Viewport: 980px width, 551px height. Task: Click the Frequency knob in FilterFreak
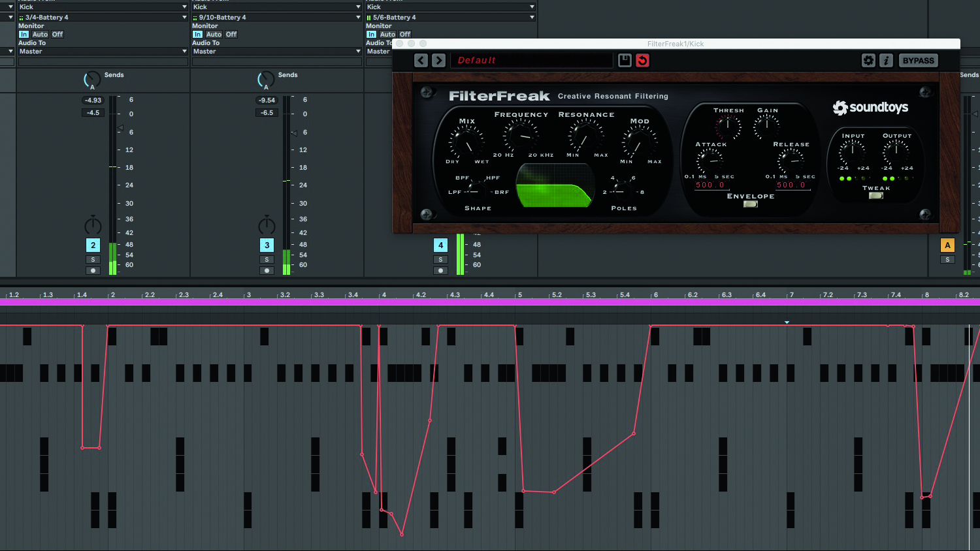(x=521, y=136)
